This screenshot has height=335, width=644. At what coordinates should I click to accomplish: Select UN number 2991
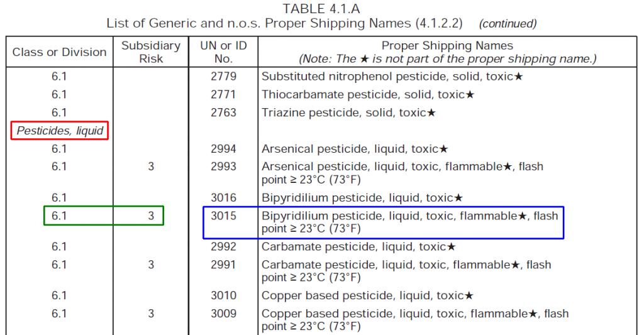(223, 265)
